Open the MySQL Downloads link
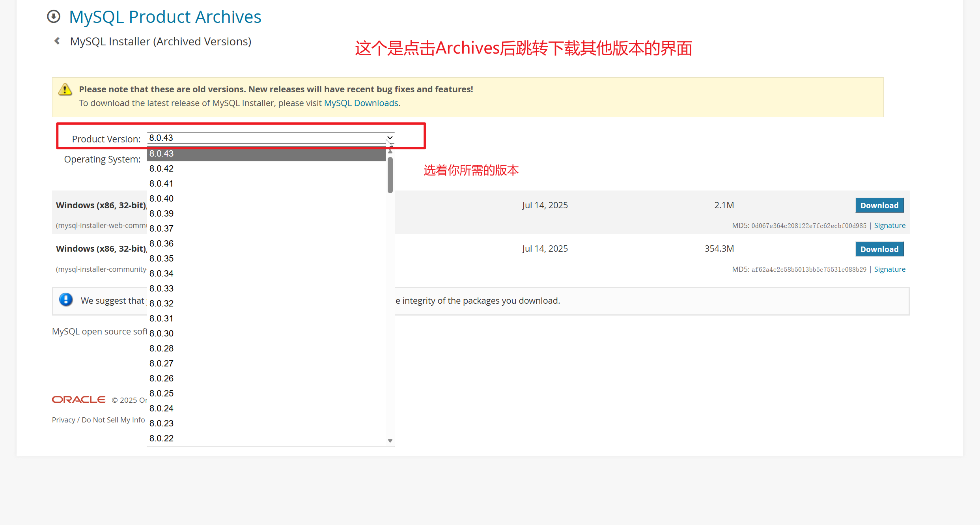This screenshot has height=525, width=980. coord(361,103)
